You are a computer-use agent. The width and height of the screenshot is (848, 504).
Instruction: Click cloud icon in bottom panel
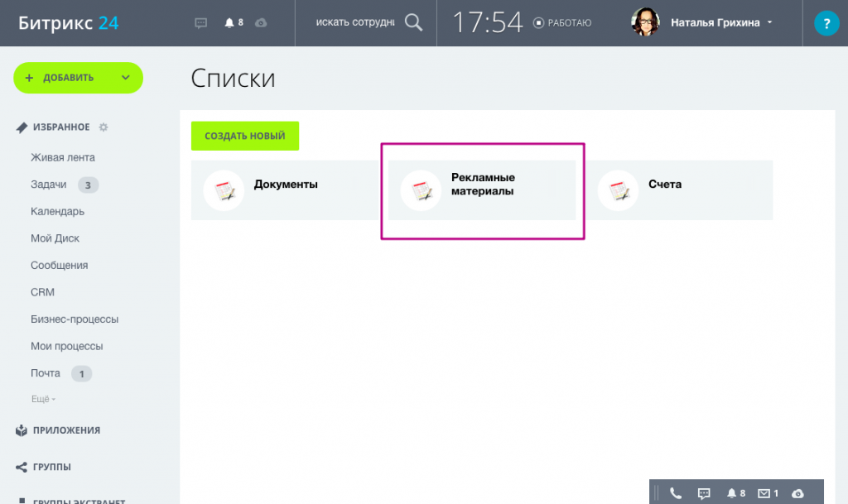point(797,493)
